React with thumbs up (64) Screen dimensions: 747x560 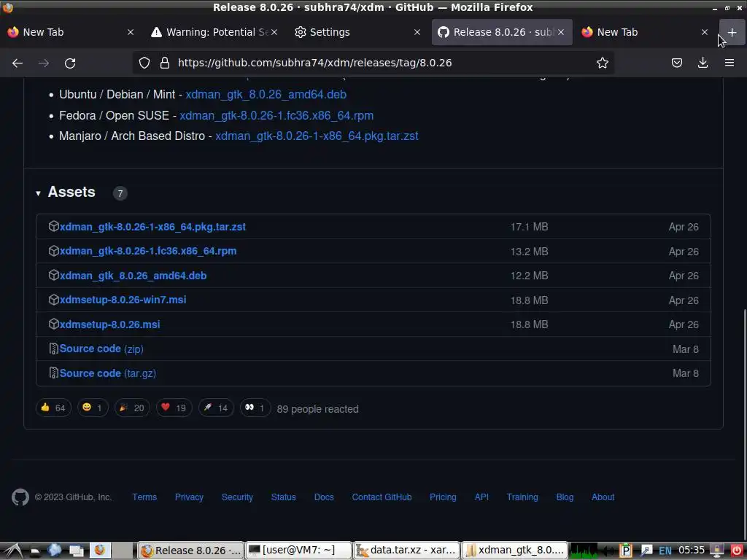coord(53,408)
